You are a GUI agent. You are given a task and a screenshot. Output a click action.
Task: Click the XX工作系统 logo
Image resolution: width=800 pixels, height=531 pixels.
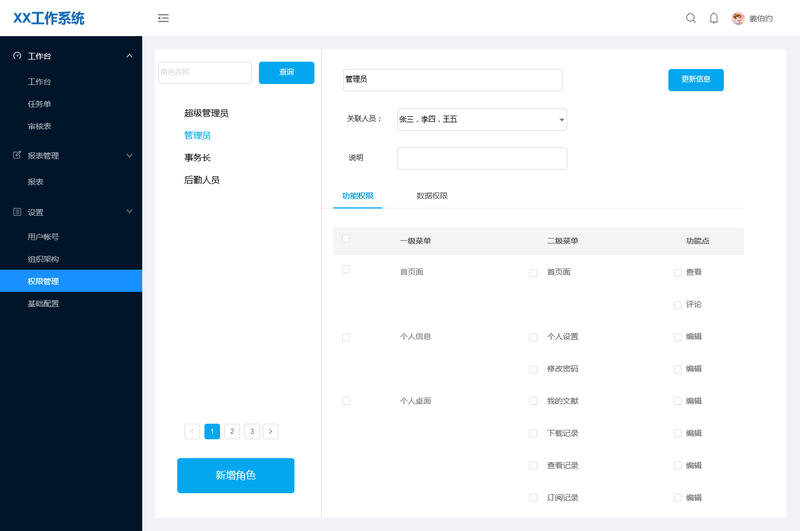click(48, 18)
